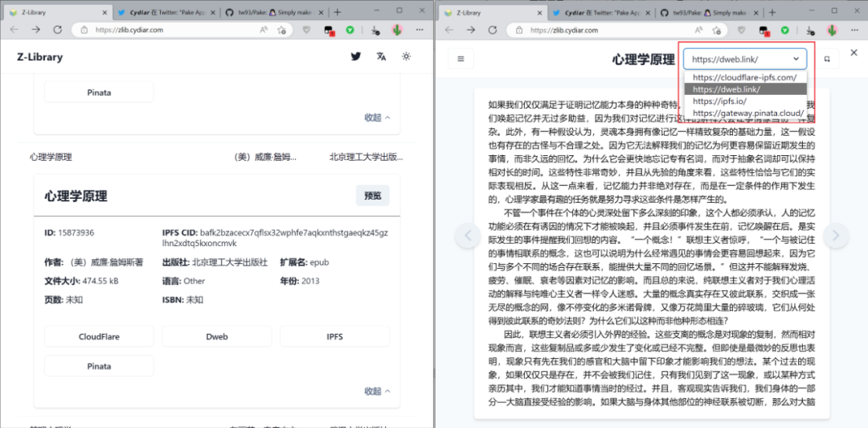
Task: Open cactus profile avatar in right window
Action: point(832,30)
